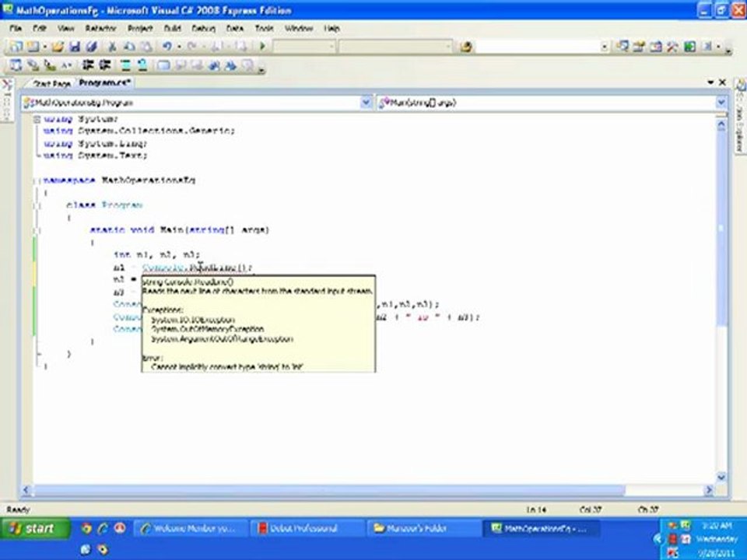Select the Program.cs tab

(x=104, y=83)
